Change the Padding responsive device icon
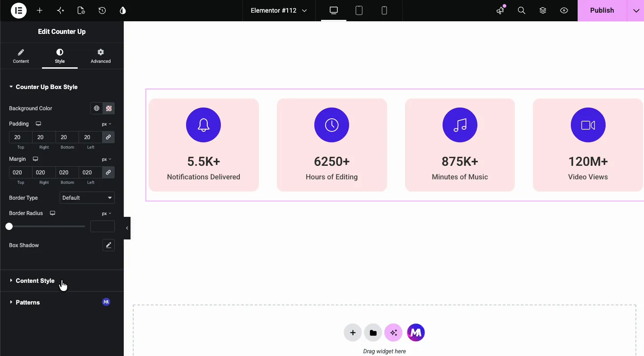Viewport: 644px width, 356px height. tap(38, 124)
